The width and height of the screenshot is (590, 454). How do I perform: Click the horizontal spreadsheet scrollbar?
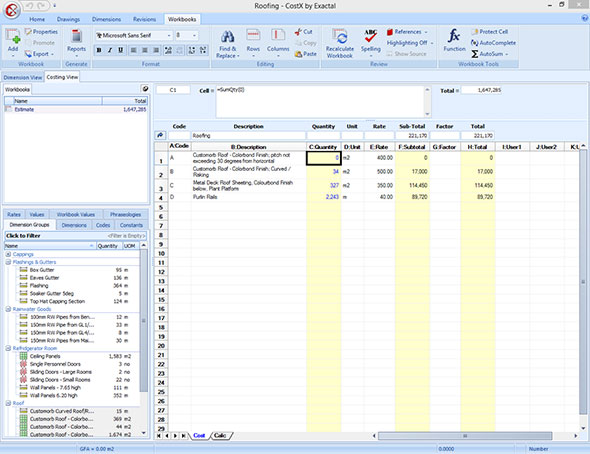465,436
